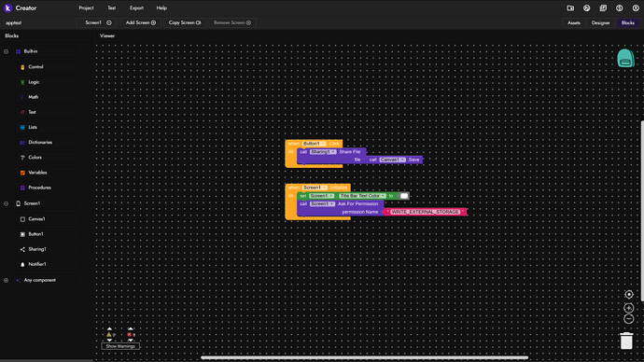Open the Export menu
Viewport: 644px width, 362px height.
[x=137, y=7]
